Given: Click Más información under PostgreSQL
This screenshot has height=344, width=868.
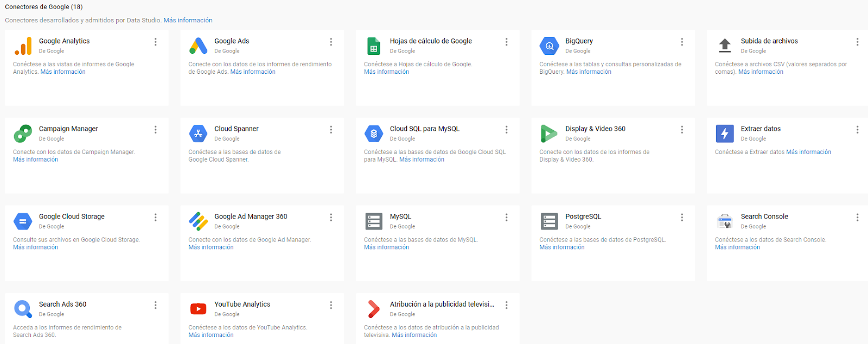Looking at the screenshot, I should 562,247.
